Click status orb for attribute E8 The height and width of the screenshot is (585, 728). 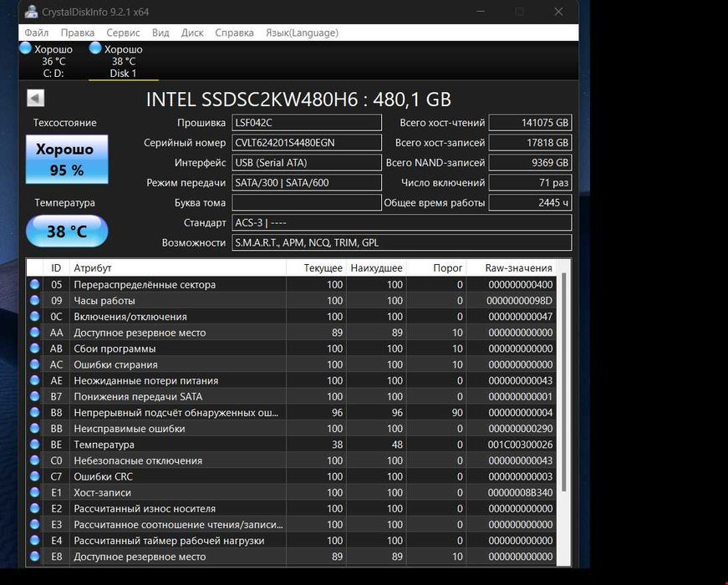click(x=35, y=557)
